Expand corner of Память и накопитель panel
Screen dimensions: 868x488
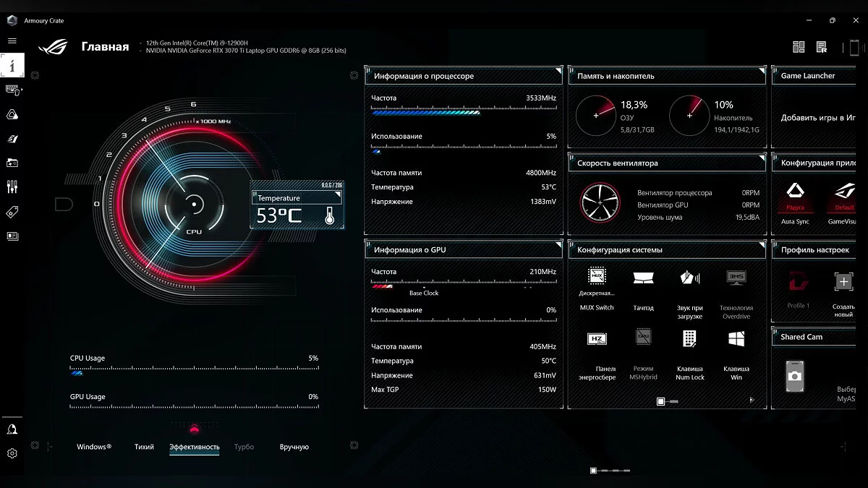[x=762, y=72]
